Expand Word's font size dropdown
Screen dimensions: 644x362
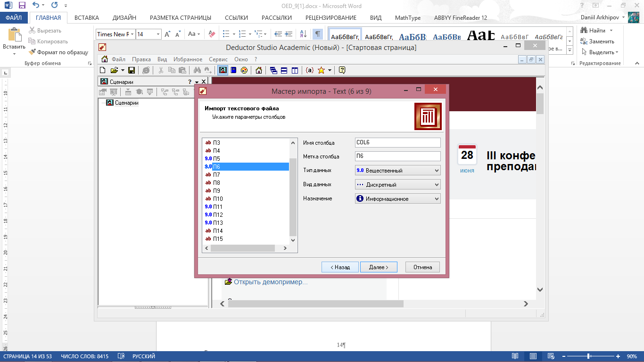click(158, 34)
